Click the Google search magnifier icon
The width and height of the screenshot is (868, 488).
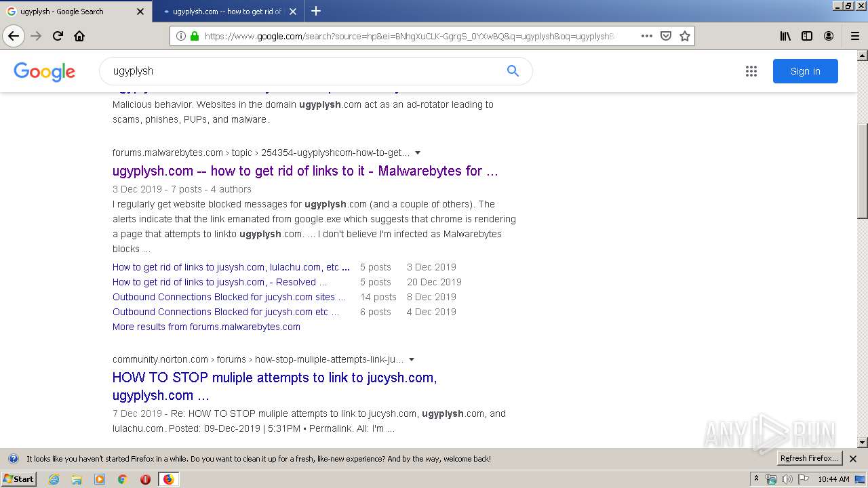[x=513, y=70]
